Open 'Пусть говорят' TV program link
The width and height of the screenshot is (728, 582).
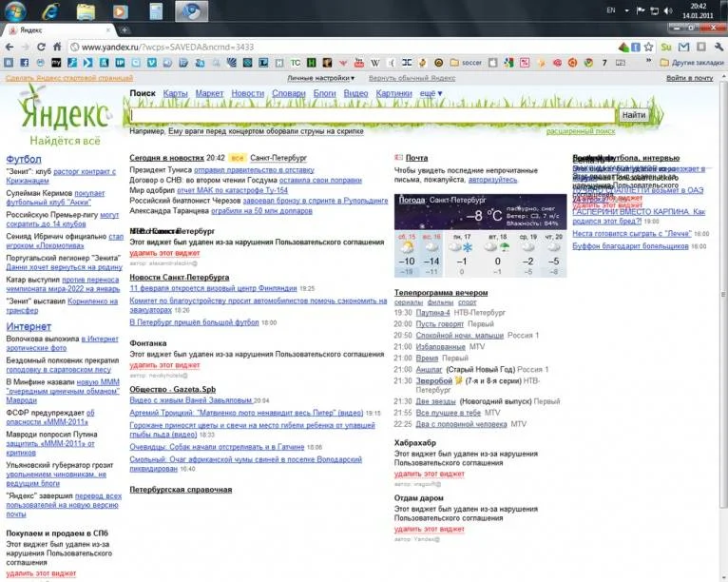tap(440, 323)
